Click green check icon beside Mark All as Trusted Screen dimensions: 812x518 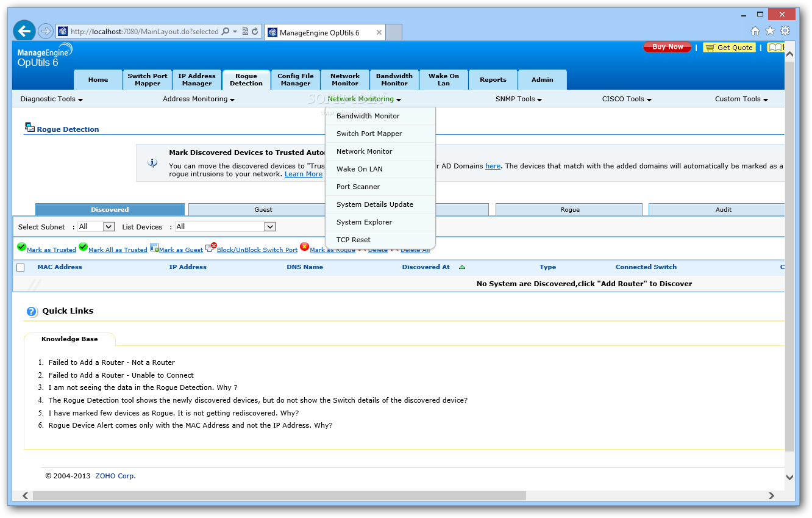tap(83, 247)
